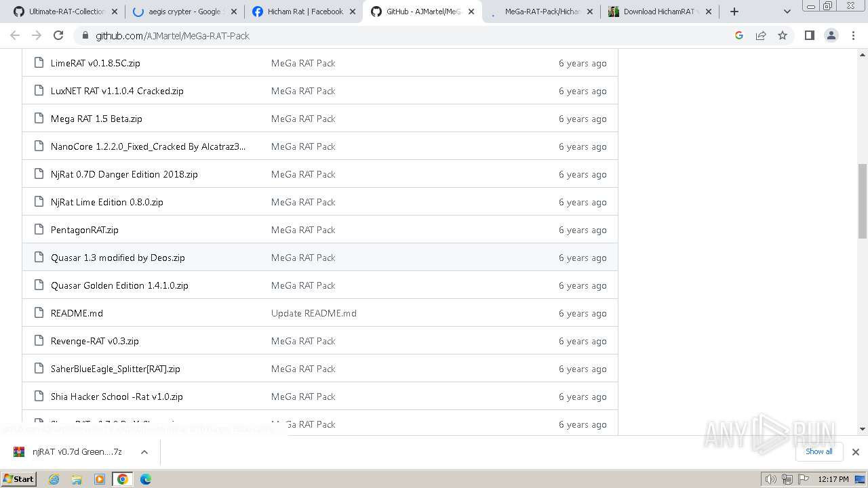Close the Download HichamRAT tab
Image resolution: width=868 pixels, height=488 pixels.
709,12
